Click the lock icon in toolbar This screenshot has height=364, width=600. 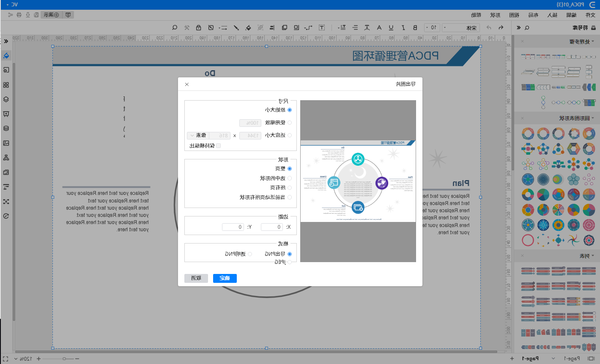tap(199, 27)
